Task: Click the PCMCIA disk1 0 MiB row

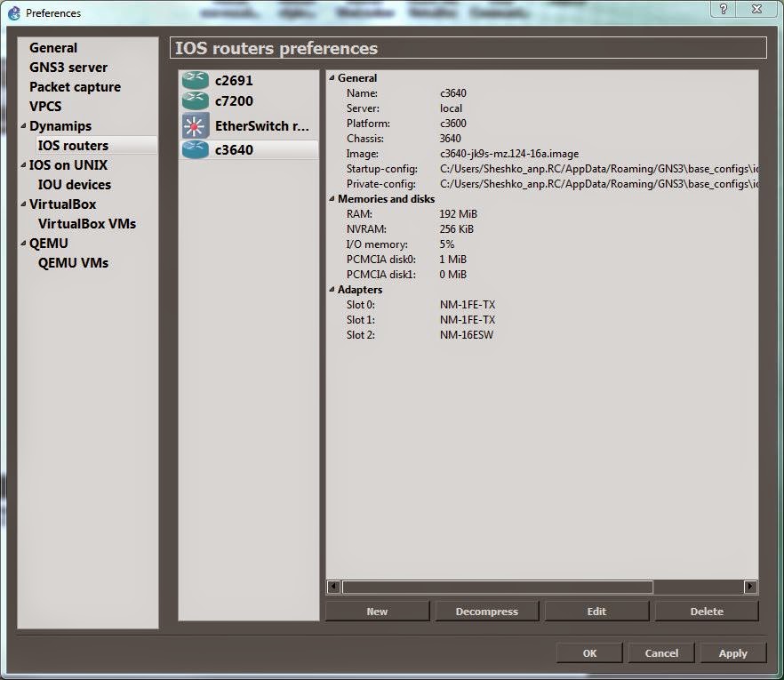Action: (542, 274)
